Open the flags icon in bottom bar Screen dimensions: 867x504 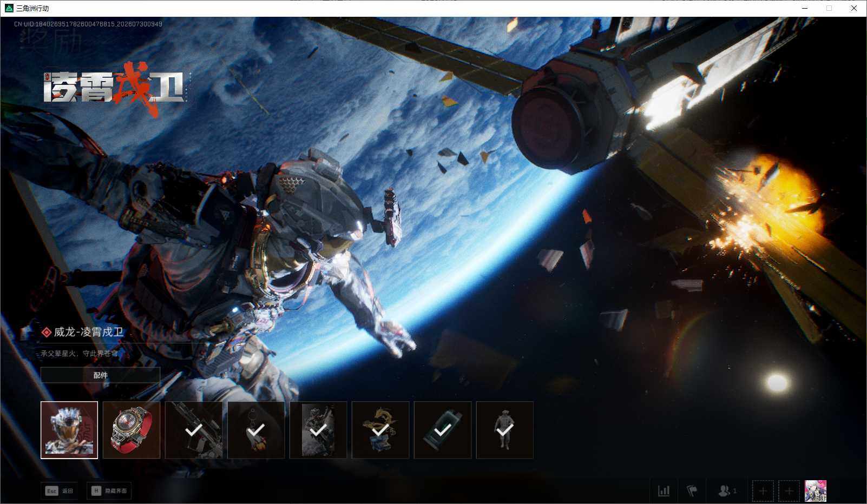click(692, 491)
